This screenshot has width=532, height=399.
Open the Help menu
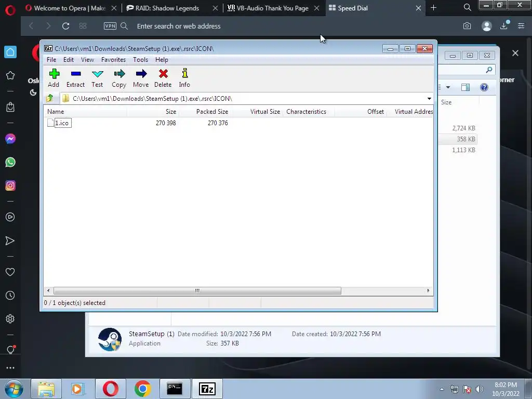[162, 60]
